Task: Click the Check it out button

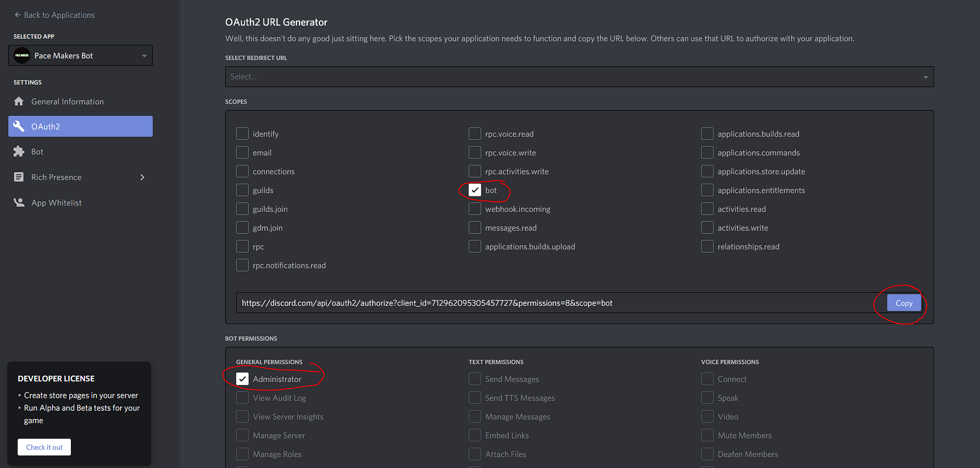Action: tap(44, 447)
